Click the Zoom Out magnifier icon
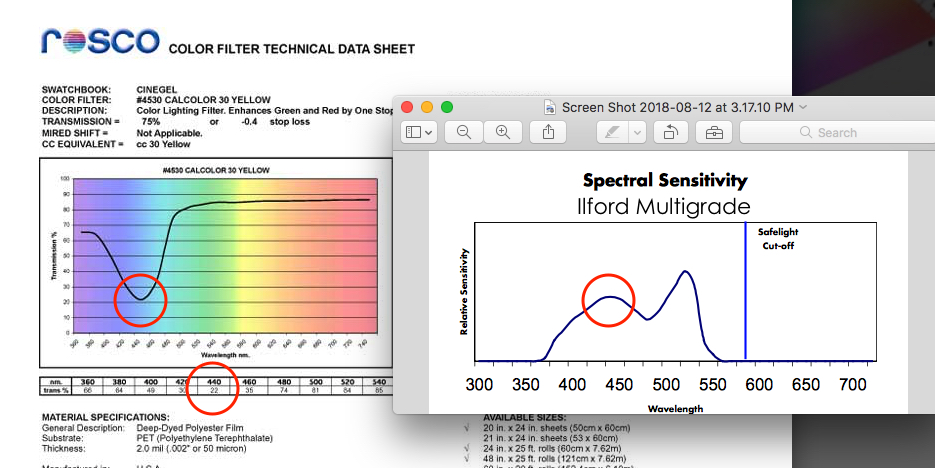This screenshot has height=468, width=935. (464, 132)
